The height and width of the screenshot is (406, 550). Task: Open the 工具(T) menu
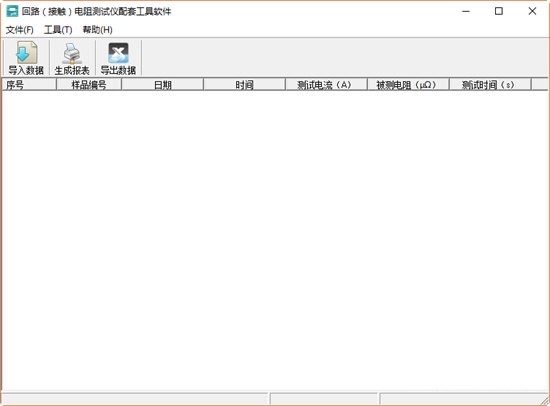[x=58, y=30]
